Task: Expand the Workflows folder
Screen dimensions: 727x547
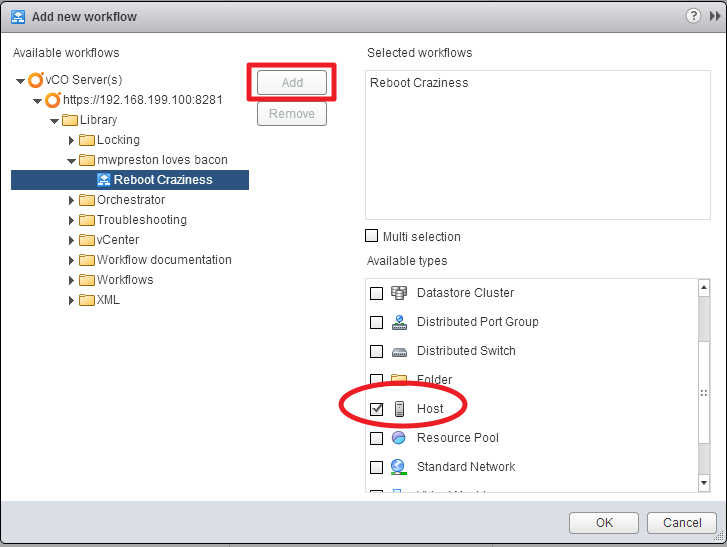Action: click(71, 280)
